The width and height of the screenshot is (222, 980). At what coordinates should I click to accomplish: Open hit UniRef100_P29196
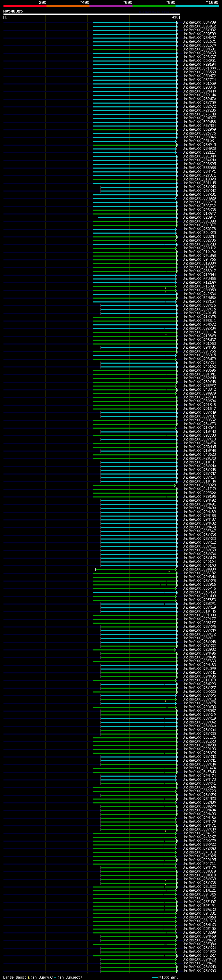[199, 496]
